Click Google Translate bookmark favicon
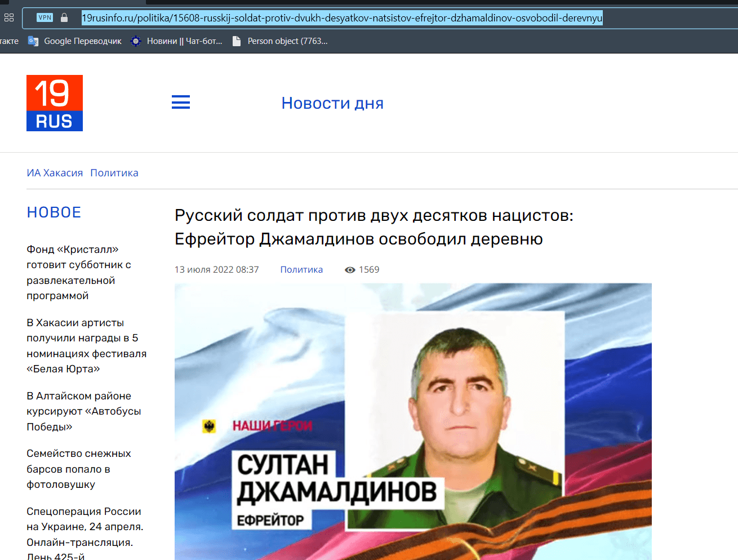The image size is (738, 560). coord(33,41)
